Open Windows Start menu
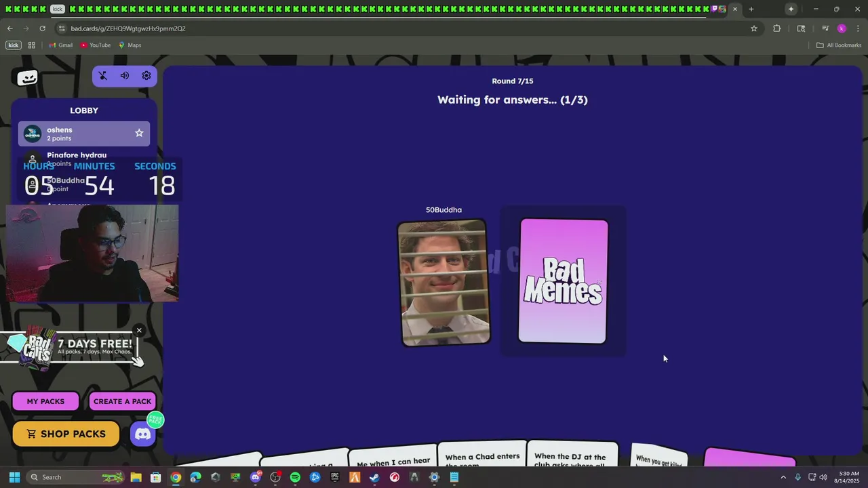 (x=14, y=477)
